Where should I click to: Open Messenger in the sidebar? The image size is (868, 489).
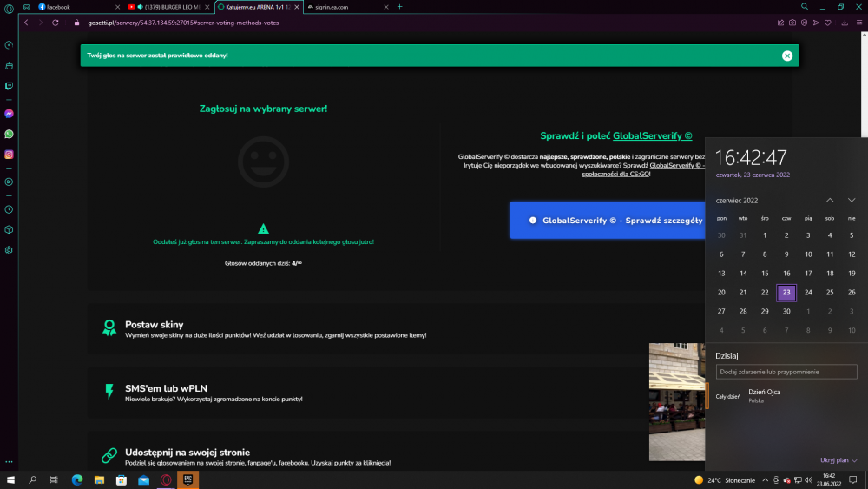9,114
